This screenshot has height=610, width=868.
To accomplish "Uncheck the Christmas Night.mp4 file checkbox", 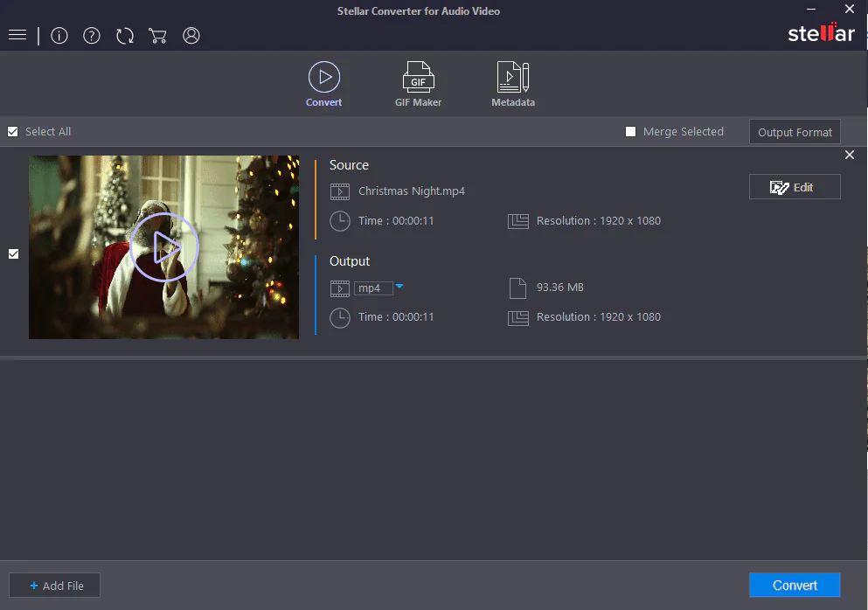I will pyautogui.click(x=13, y=254).
